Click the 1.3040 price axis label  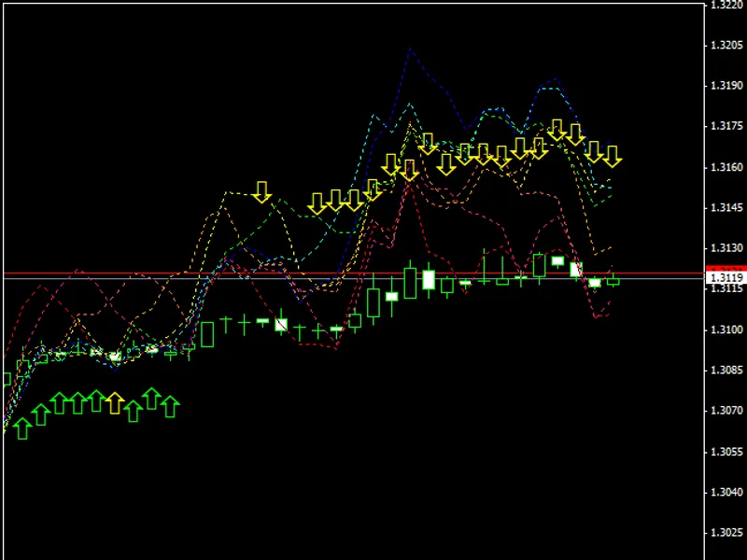[726, 492]
